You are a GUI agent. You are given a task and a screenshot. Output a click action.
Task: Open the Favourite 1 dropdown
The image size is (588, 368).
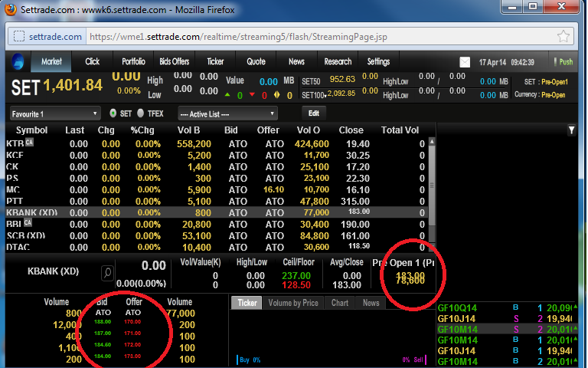pos(55,113)
